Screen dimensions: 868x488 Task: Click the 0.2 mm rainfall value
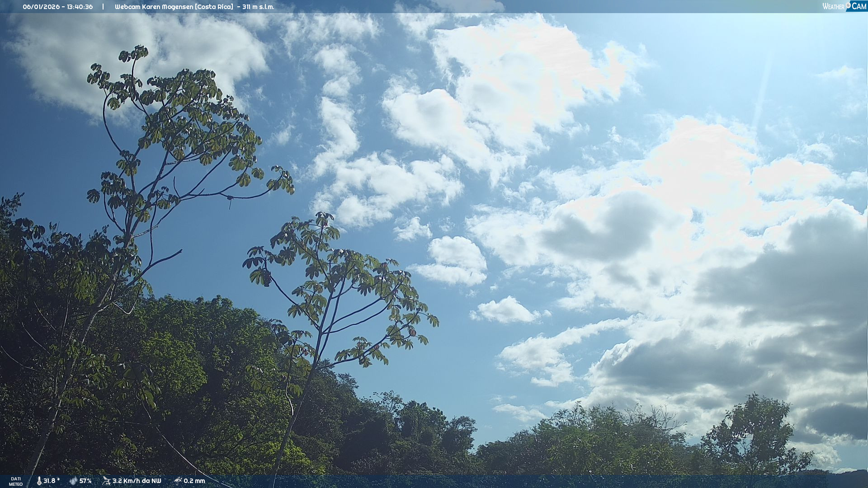click(194, 481)
